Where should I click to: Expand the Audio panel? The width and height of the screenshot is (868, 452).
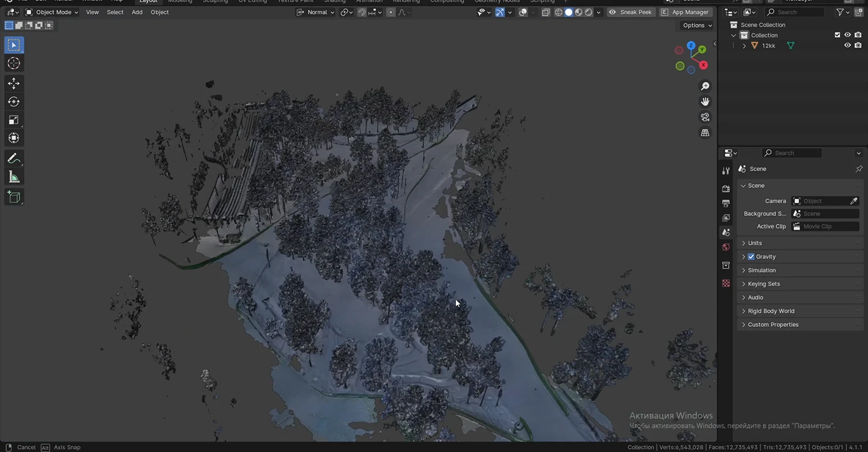click(800, 297)
